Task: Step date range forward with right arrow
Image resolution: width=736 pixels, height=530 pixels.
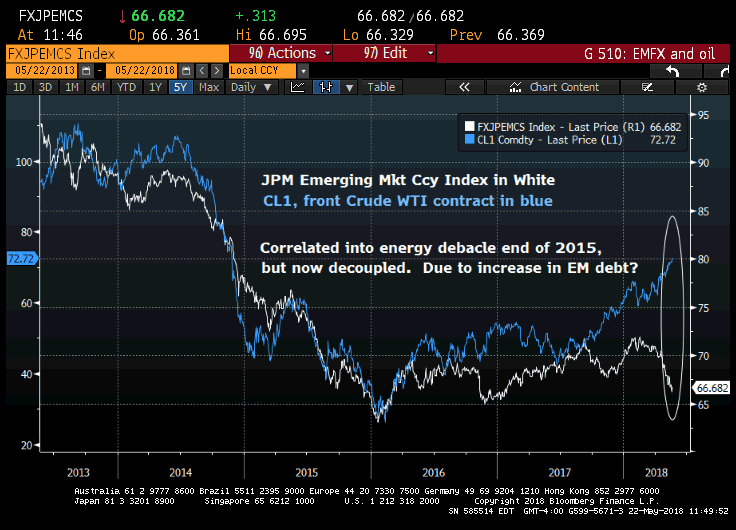Action: (x=216, y=71)
